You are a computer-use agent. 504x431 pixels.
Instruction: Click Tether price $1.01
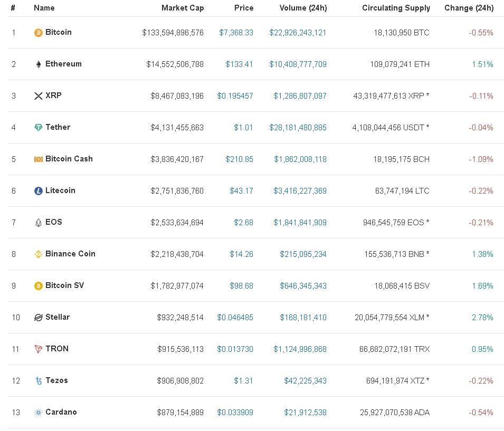coord(243,128)
